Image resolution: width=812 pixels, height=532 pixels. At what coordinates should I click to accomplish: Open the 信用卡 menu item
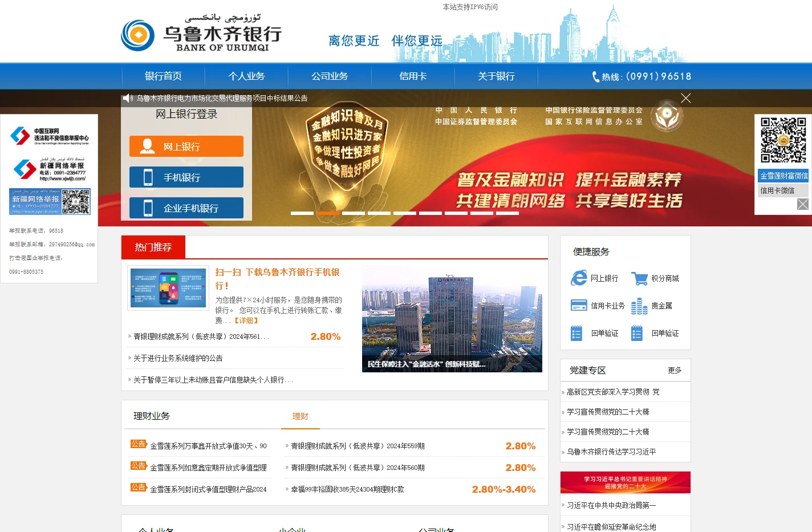point(413,76)
